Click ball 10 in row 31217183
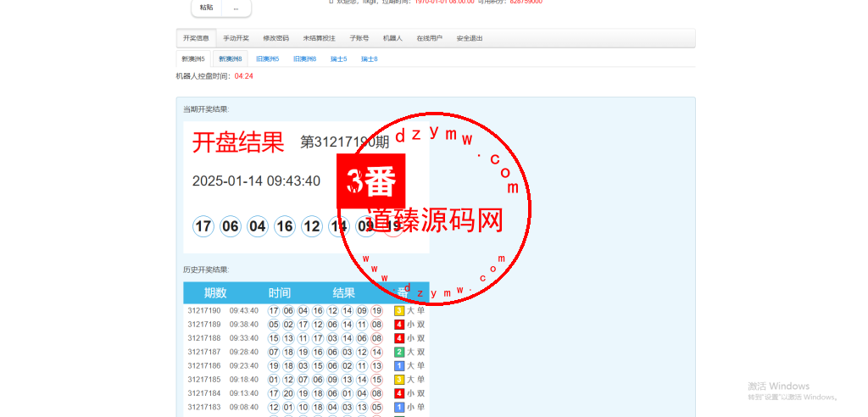 click(x=303, y=408)
